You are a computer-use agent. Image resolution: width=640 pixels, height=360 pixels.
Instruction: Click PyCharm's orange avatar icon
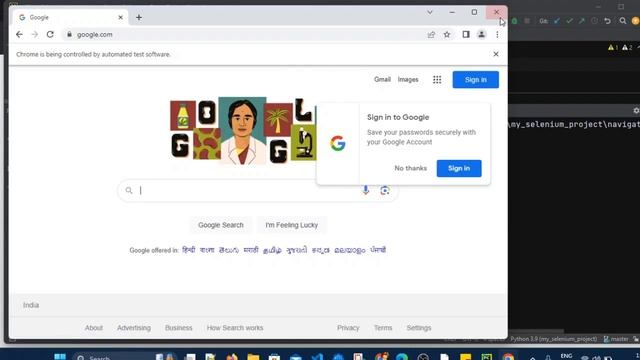coord(636,21)
